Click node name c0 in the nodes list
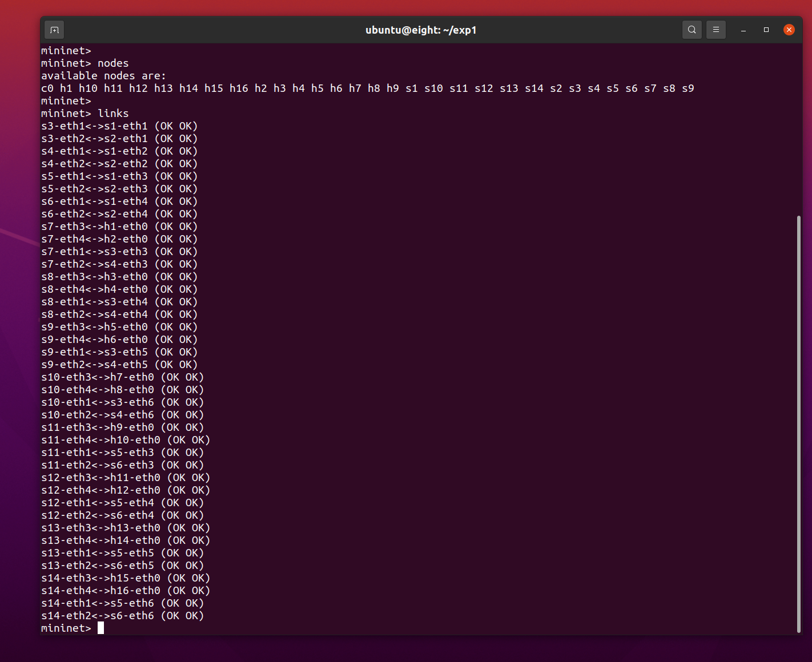812x662 pixels. point(47,88)
